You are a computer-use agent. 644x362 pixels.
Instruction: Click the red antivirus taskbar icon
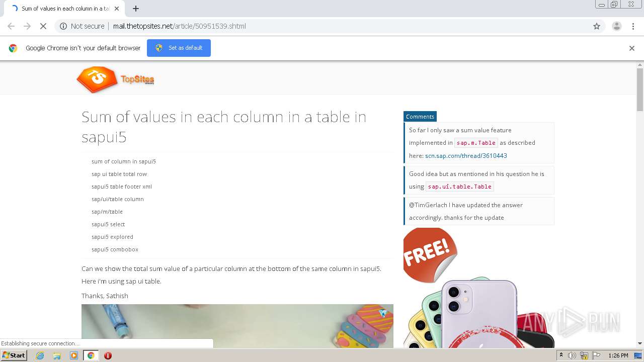(108, 355)
